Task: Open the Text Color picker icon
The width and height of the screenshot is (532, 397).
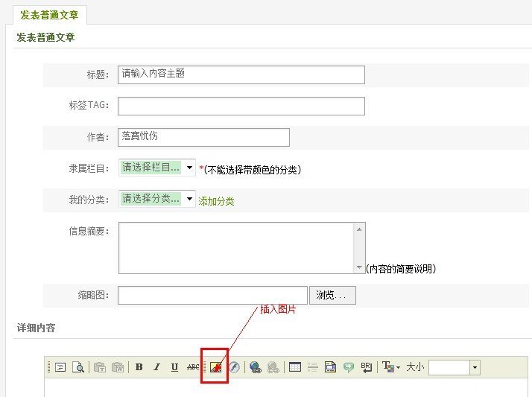Action: tap(391, 366)
